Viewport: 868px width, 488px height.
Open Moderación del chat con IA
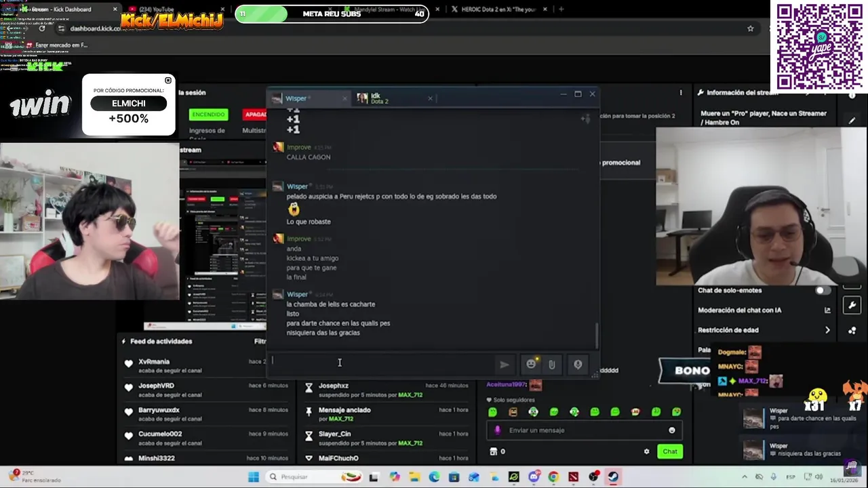764,310
